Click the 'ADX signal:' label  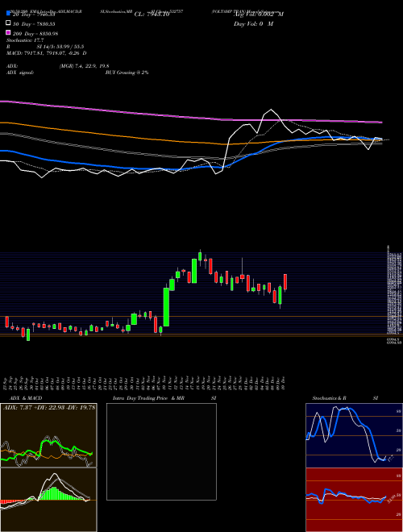(20, 73)
